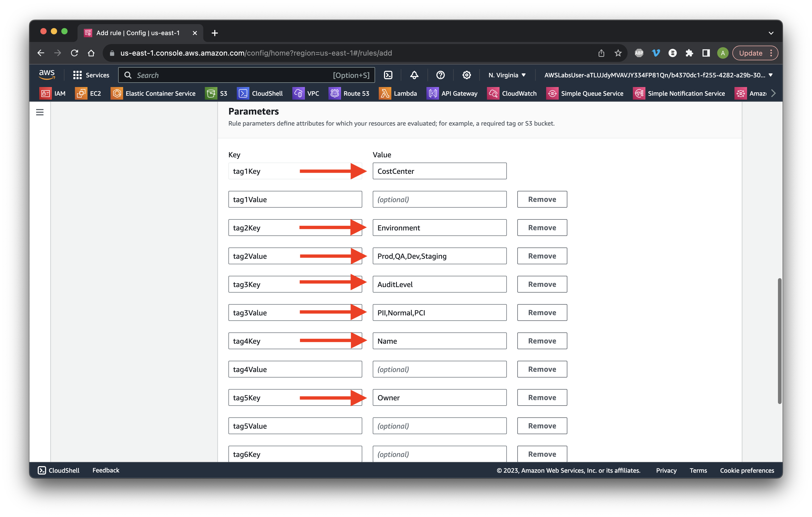Launch CloudShell from the top navigation icon
This screenshot has height=517, width=812.
tap(388, 75)
